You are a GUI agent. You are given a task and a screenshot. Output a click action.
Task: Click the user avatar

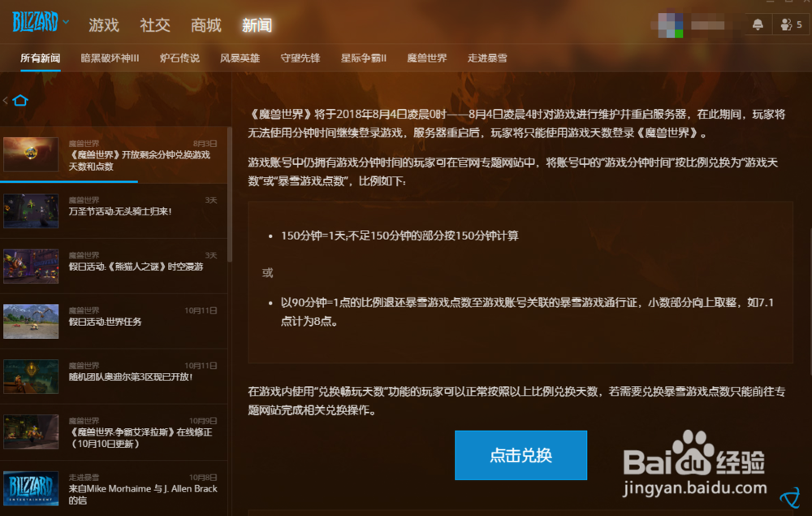(670, 24)
